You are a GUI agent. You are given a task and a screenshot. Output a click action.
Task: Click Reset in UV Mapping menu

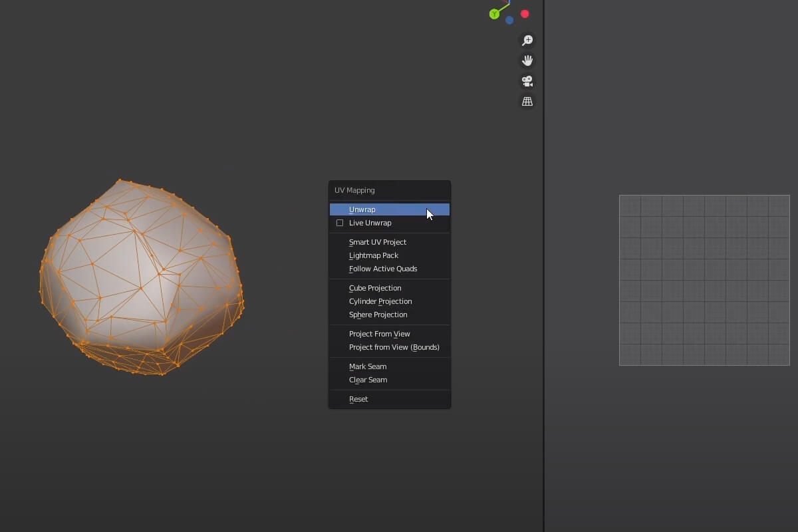pyautogui.click(x=390, y=399)
